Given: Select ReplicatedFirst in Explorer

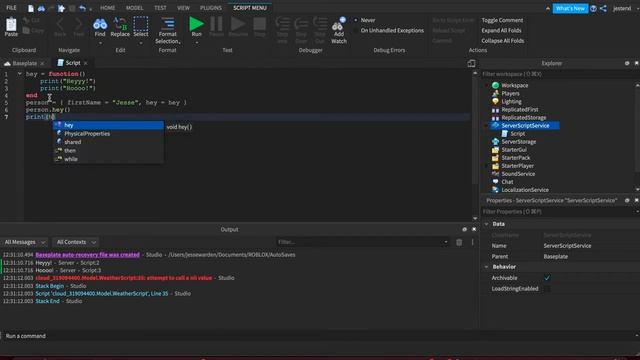Looking at the screenshot, I should coord(520,109).
